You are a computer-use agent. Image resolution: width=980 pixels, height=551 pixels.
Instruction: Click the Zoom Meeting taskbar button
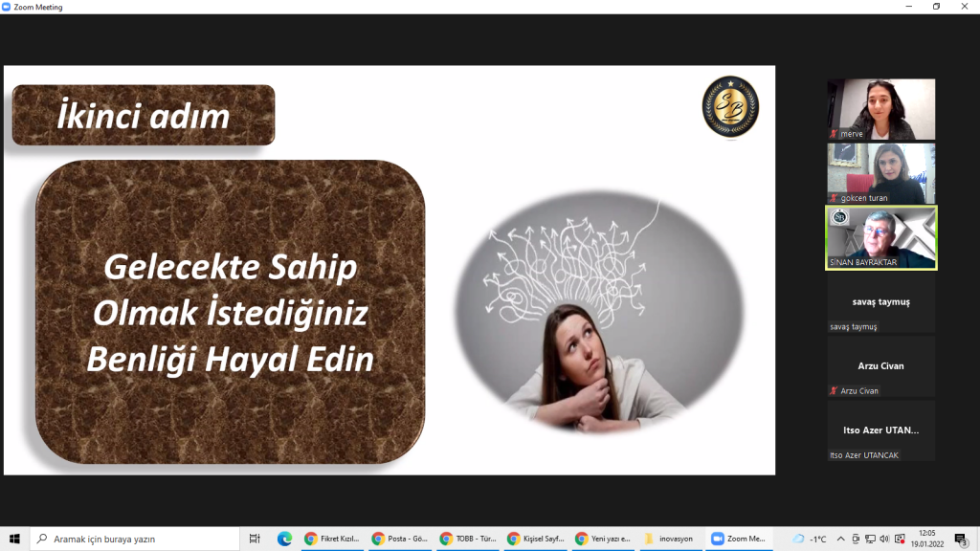(x=739, y=539)
